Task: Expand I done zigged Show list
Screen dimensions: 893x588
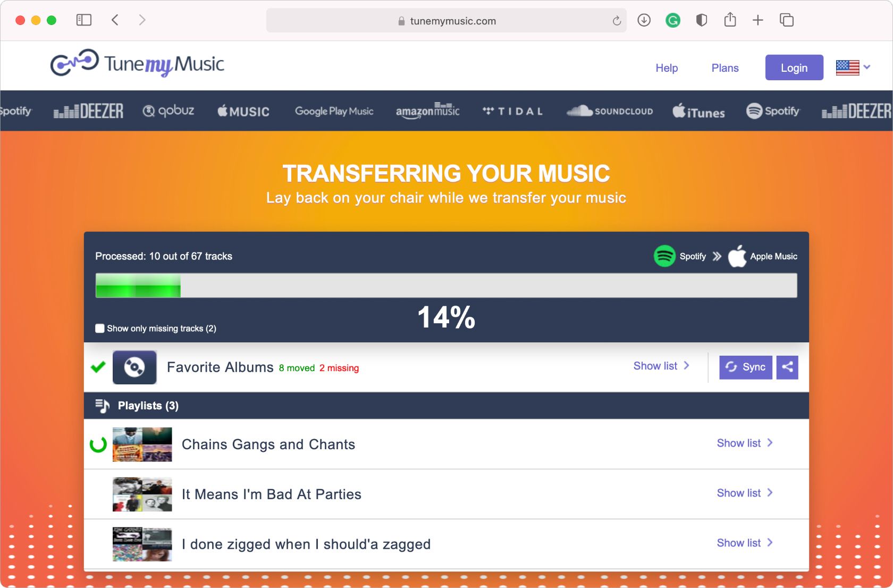Action: pyautogui.click(x=745, y=543)
